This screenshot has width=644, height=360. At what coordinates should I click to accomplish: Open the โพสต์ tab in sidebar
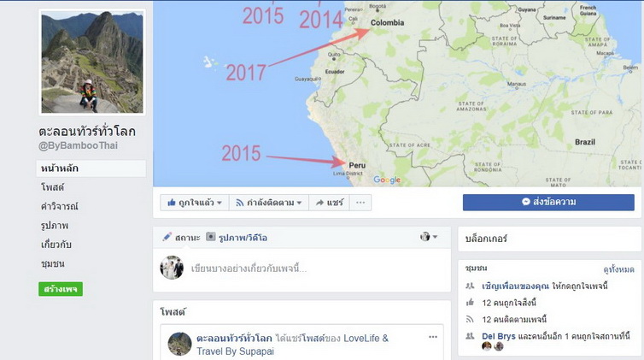(53, 187)
